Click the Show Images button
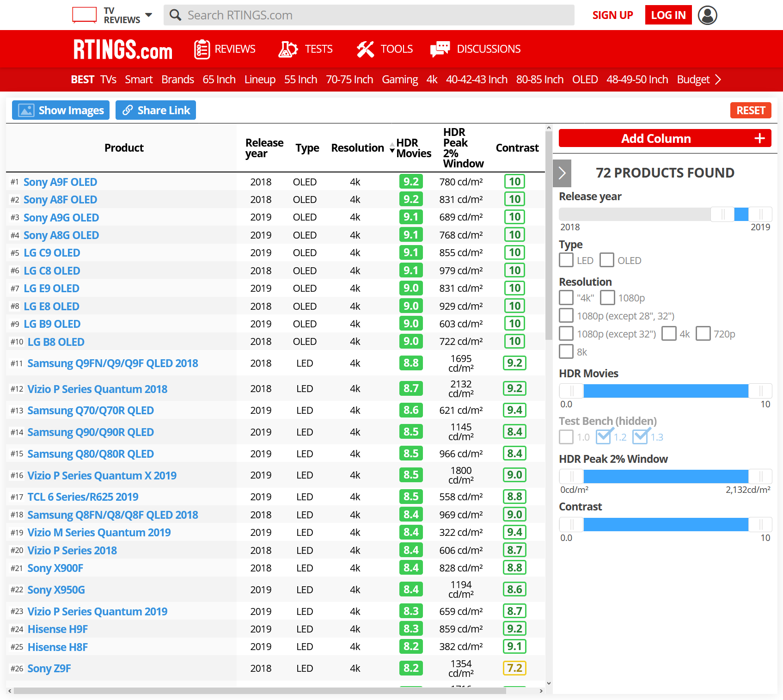The image size is (783, 700). point(61,110)
